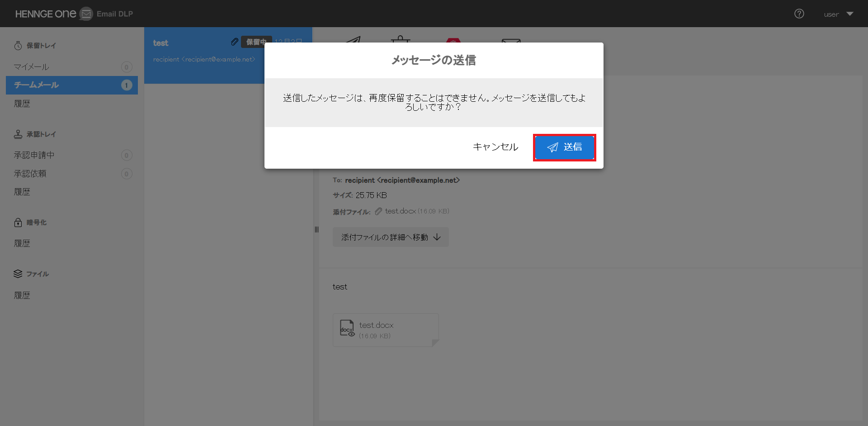Select チームメール in the sidebar
The image size is (868, 426).
point(72,85)
